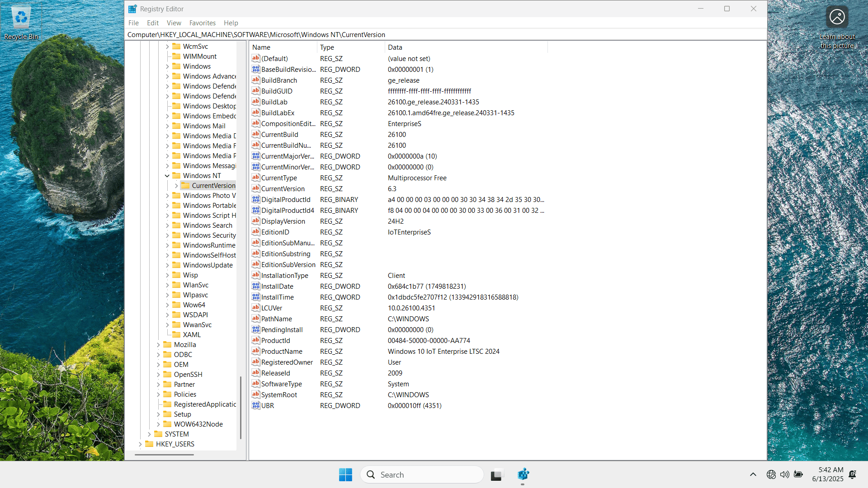The height and width of the screenshot is (488, 868).
Task: Click the tree pane horizontal scrollbar
Action: point(164,455)
